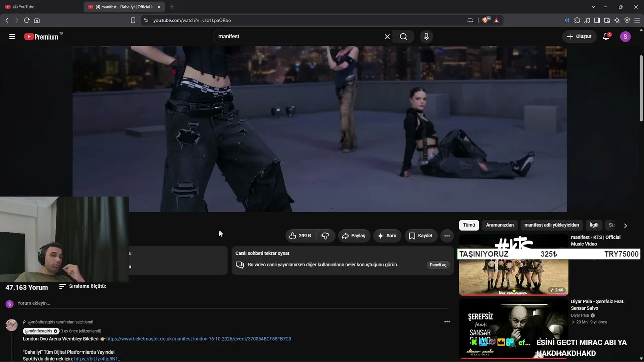Visit the Diyar Pala channel name
644x362 pixels.
tap(580, 315)
